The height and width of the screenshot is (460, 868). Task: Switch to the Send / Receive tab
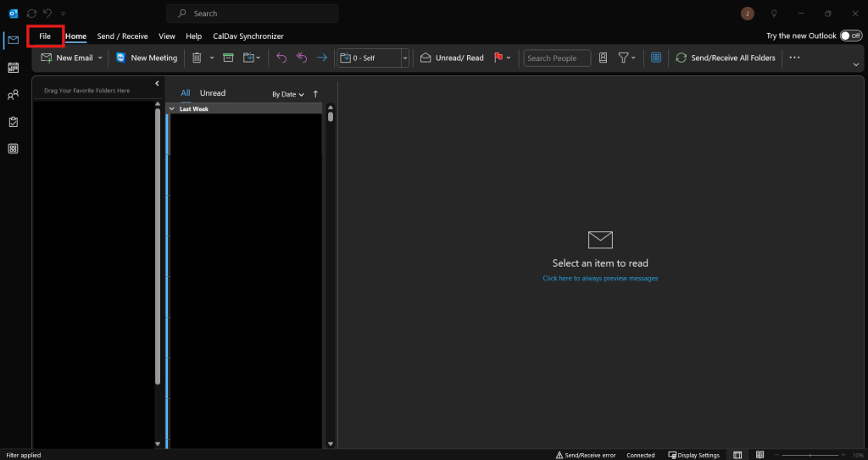pyautogui.click(x=122, y=36)
